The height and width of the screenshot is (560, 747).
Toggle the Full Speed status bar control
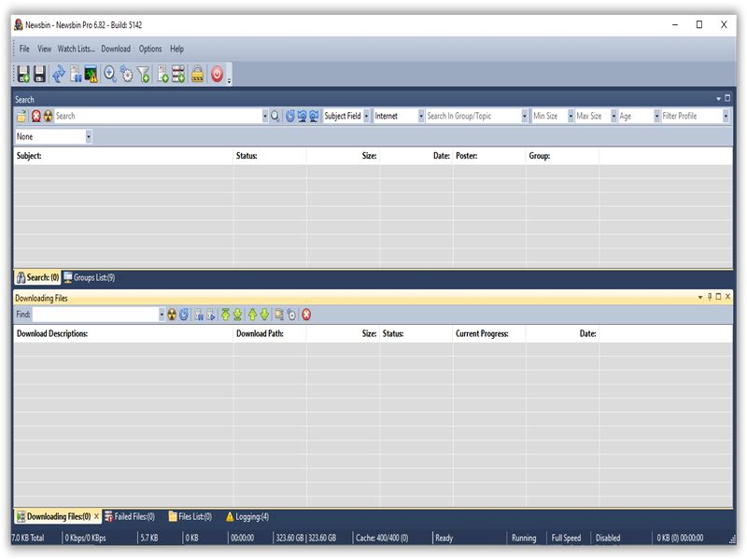click(565, 538)
